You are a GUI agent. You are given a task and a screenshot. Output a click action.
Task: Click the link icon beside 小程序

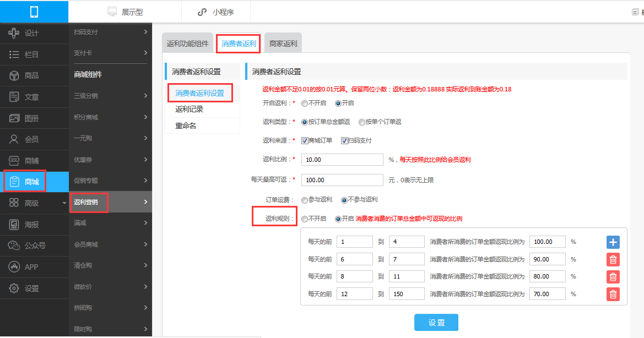(202, 12)
